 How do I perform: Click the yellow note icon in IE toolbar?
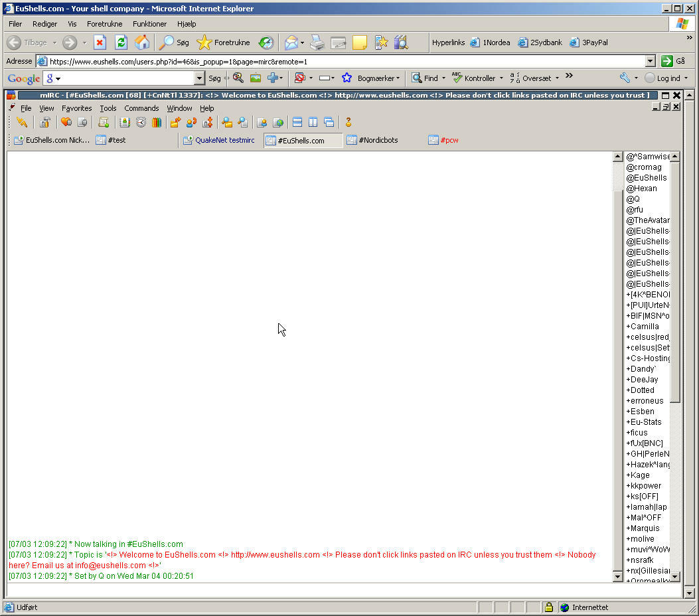[360, 42]
